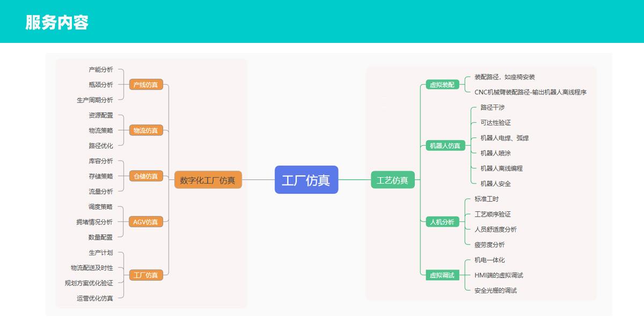Select the 机器人离线编程 leaf item
The width and height of the screenshot is (644, 326).
pos(501,168)
